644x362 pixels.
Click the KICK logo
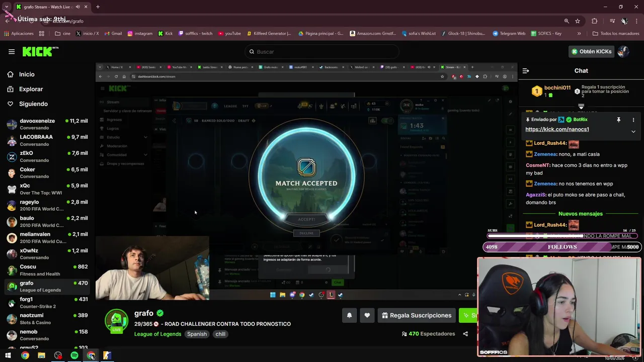pyautogui.click(x=40, y=51)
